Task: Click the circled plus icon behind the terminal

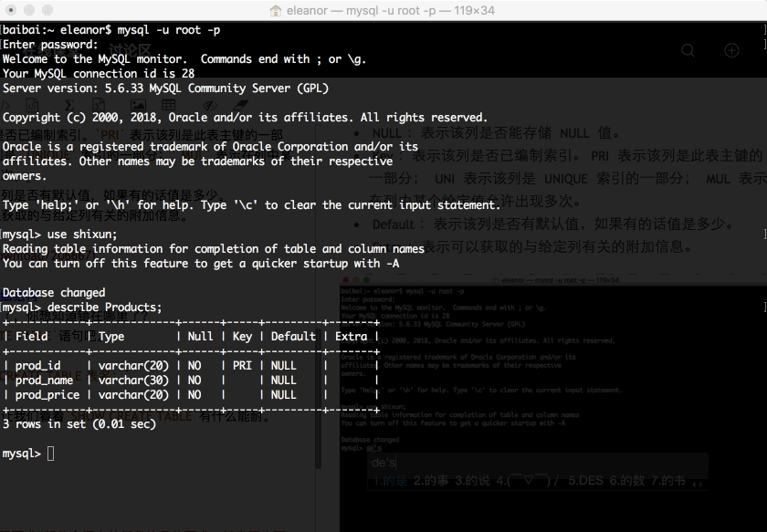Action: pyautogui.click(x=731, y=50)
